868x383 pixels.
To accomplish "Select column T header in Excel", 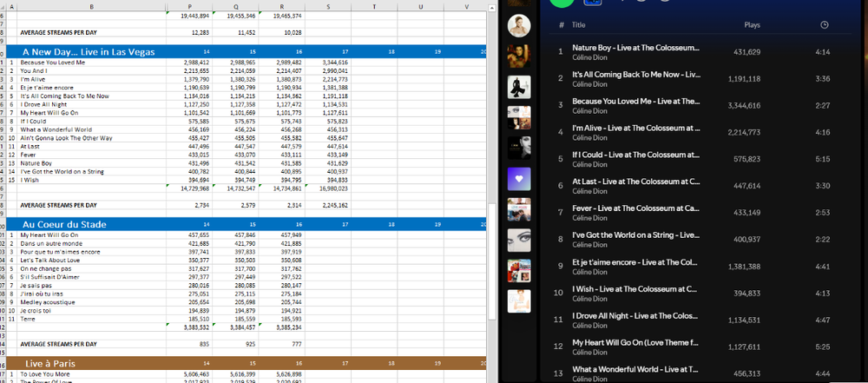I will (x=374, y=7).
